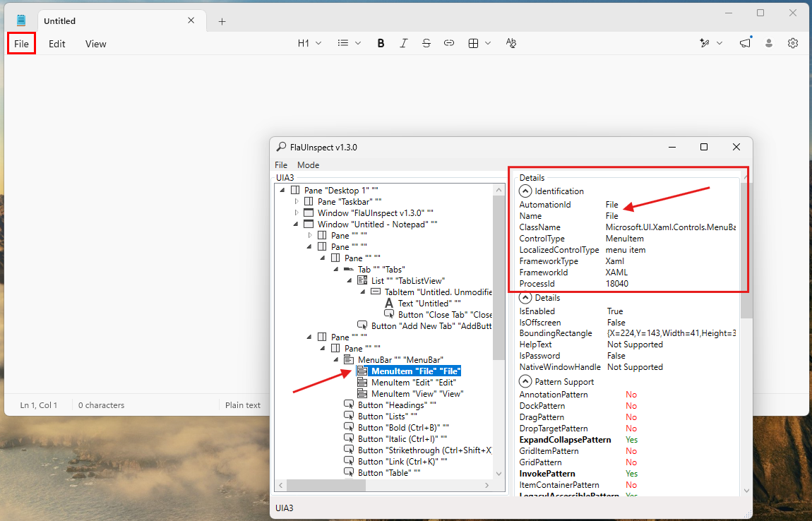Screen dimensions: 812x521
Task: Collapse the Pattern Support section
Action: (x=525, y=382)
